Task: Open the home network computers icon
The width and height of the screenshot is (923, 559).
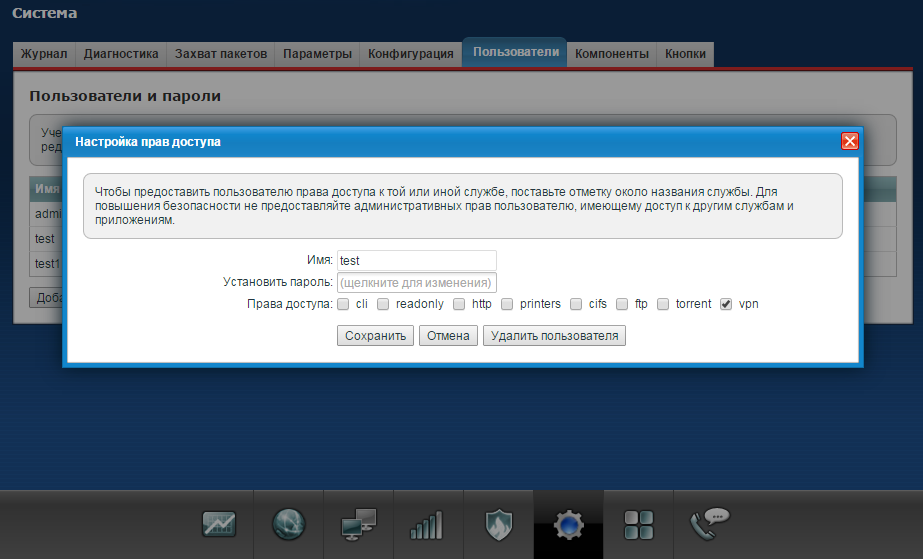Action: 357,524
